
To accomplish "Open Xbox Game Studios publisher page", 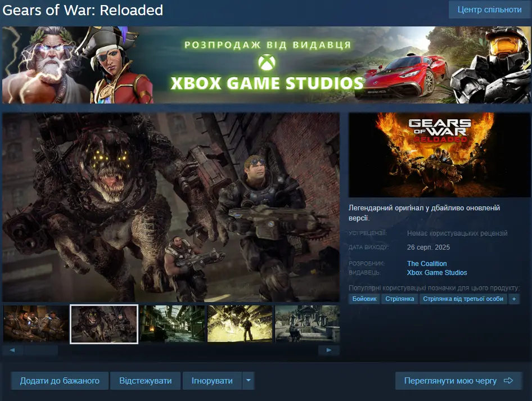I will (x=437, y=272).
